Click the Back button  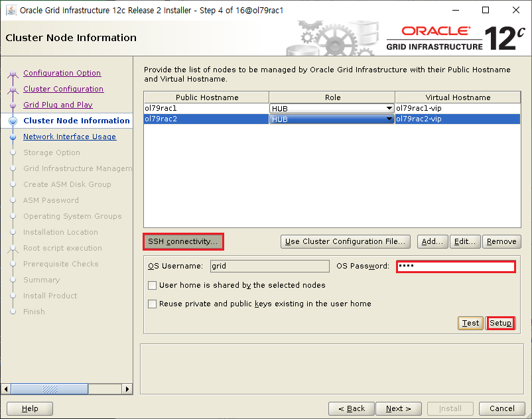point(352,408)
